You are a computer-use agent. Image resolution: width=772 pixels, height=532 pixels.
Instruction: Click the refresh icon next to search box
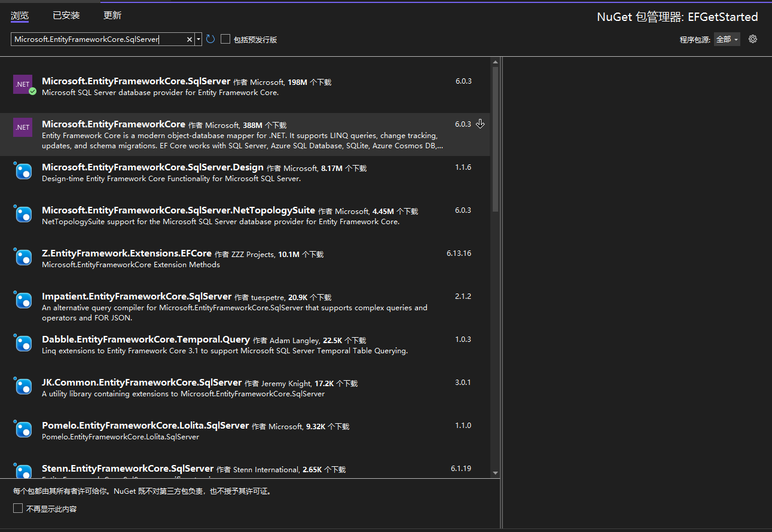click(210, 39)
